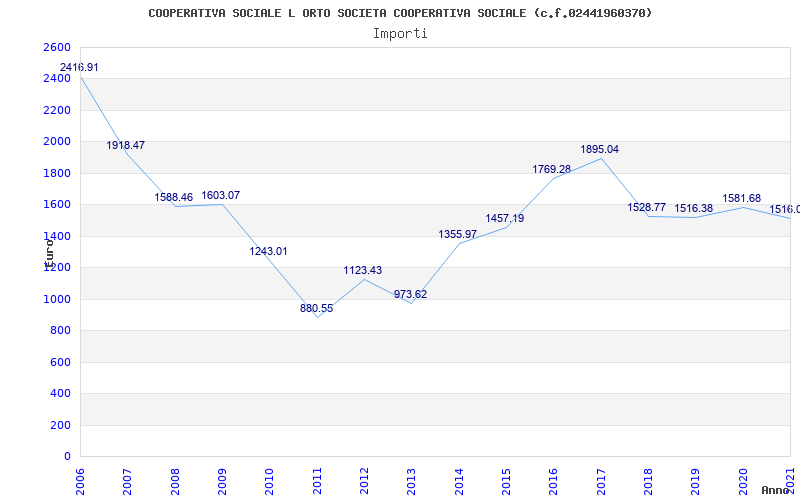Click the 1769.28 value label
This screenshot has height=500, width=800.
551,170
